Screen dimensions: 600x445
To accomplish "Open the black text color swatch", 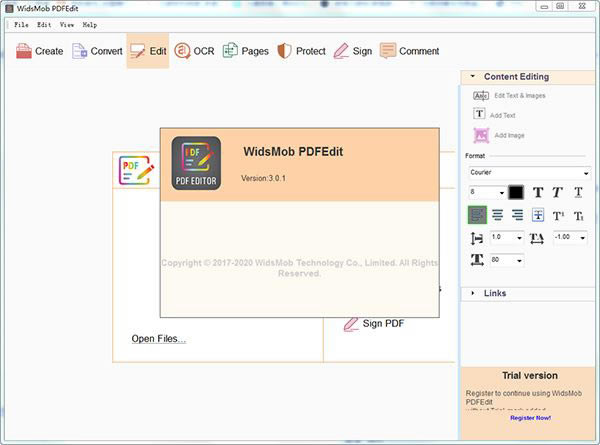I will [516, 192].
